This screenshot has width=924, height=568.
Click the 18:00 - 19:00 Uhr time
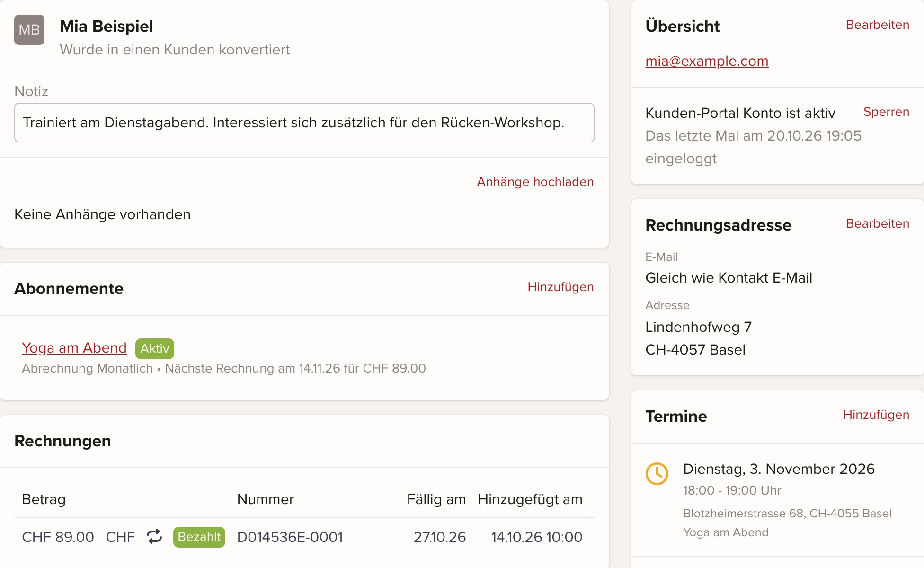(732, 490)
